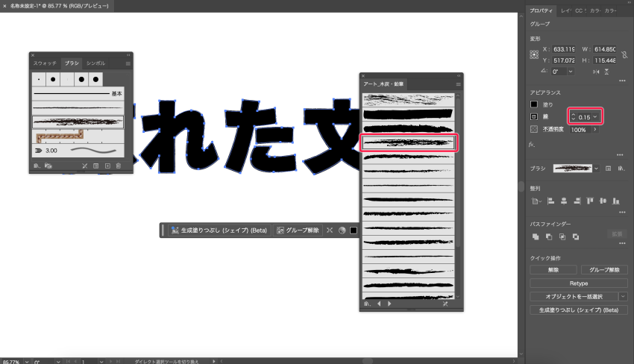The height and width of the screenshot is (364, 634).
Task: Open brush libraries icon in Properties Brush row
Action: 621,169
